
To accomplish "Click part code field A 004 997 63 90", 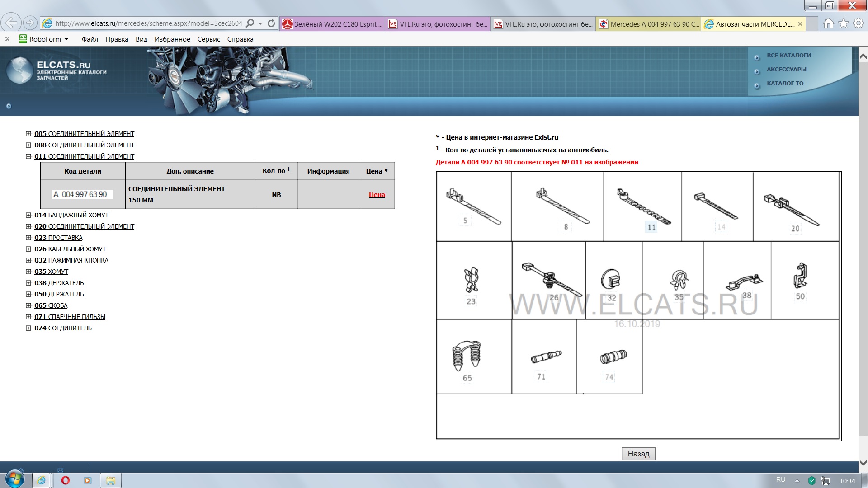I will [83, 194].
